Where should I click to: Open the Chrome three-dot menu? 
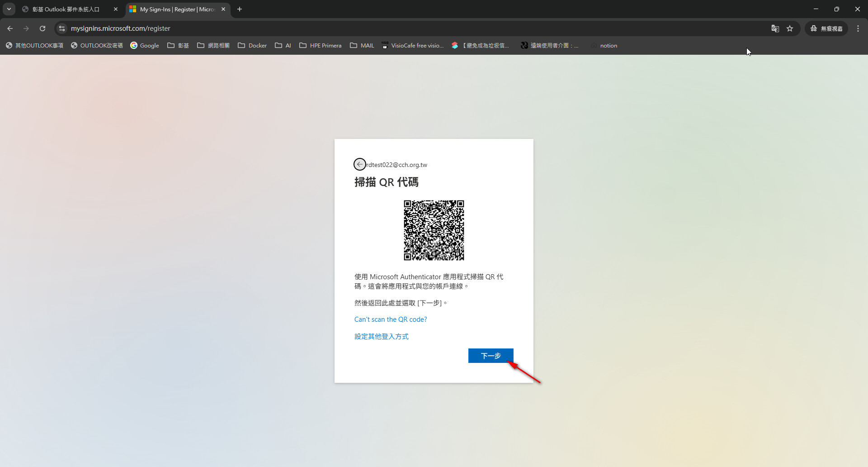click(x=858, y=29)
